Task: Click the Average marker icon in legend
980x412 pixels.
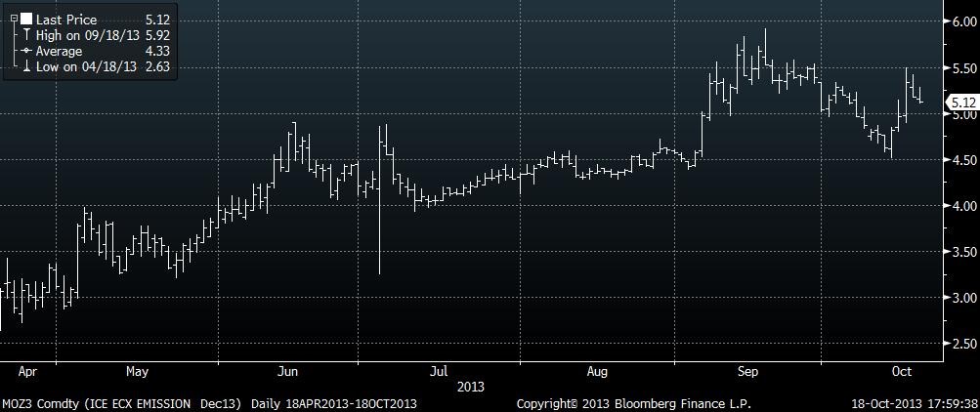Action: [x=25, y=51]
